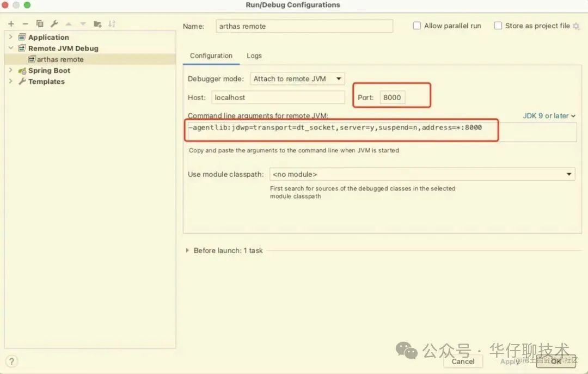Open the help question mark icon
Viewport: 588px width, 374px height.
11,361
